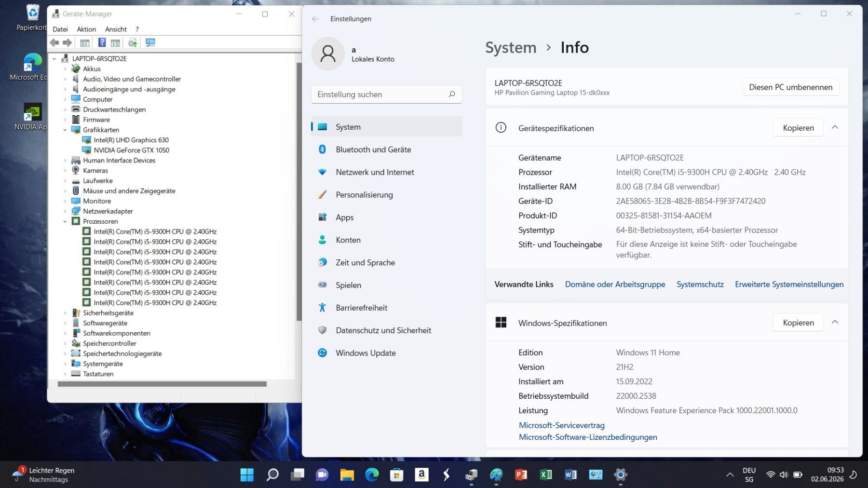Click System in the breadcrumb header
The width and height of the screenshot is (868, 488).
coord(511,48)
